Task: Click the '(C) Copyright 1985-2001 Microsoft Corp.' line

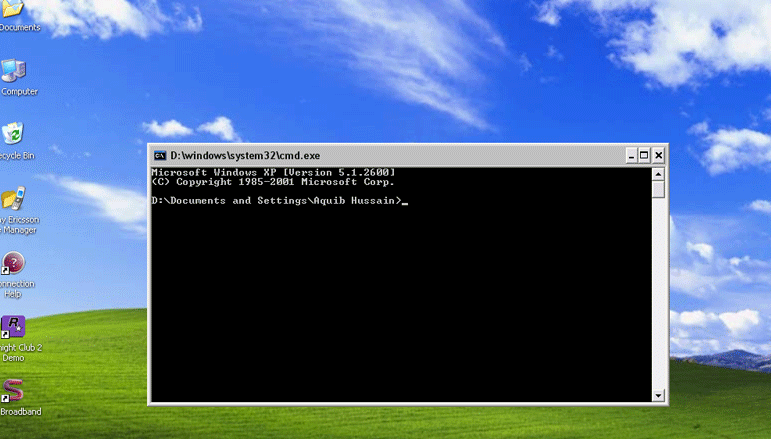Action: 273,182
